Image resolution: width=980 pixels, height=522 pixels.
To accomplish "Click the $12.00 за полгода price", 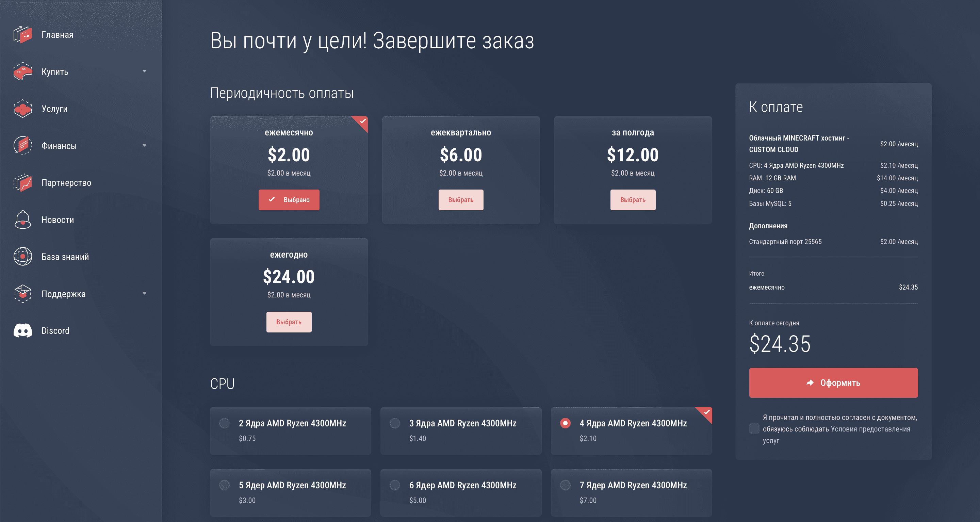I will (633, 155).
